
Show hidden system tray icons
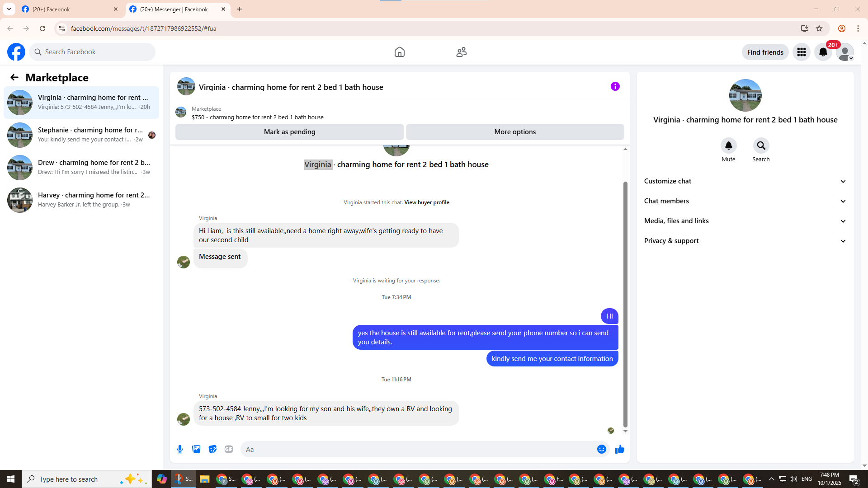(x=771, y=479)
